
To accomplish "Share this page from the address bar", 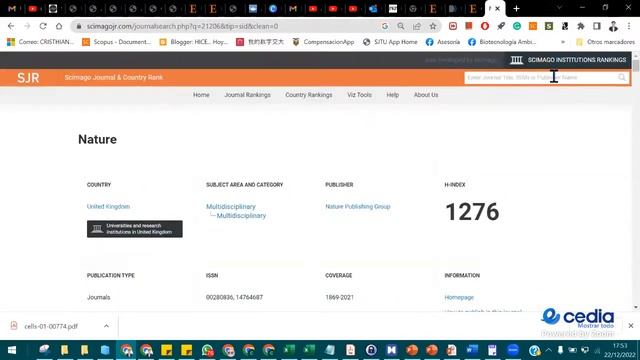I will point(417,26).
